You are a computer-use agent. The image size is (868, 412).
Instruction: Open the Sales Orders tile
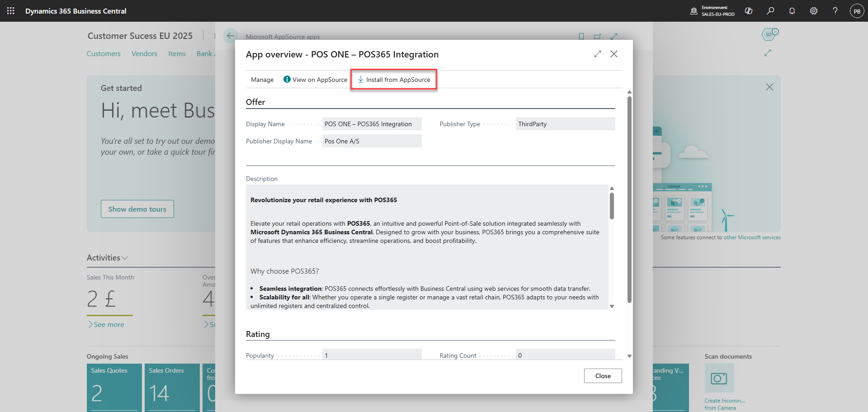172,388
